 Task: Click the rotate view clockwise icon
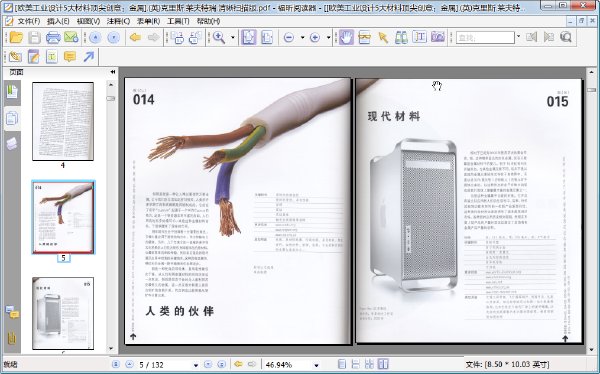(177, 37)
